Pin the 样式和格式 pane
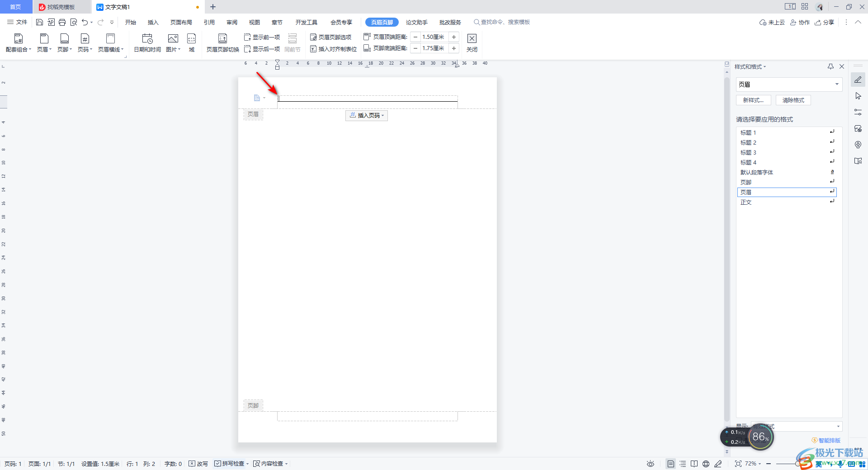868x470 pixels. click(x=830, y=66)
